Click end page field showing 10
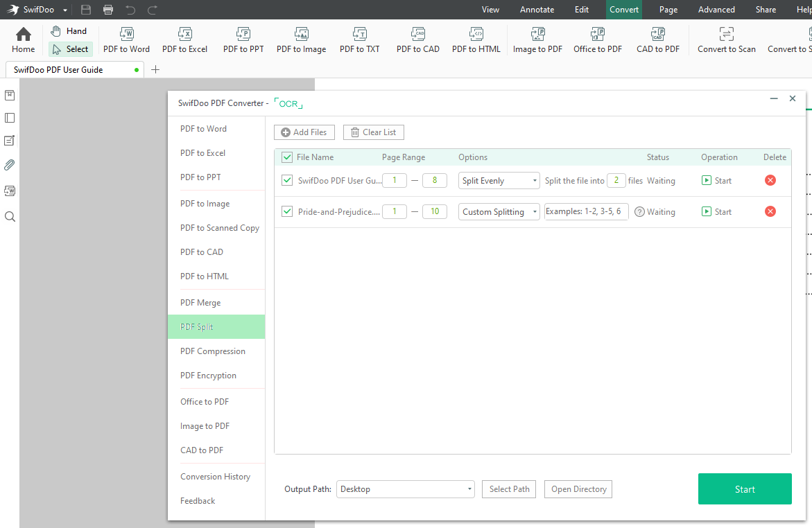Screen dimensions: 812x528 point(435,211)
